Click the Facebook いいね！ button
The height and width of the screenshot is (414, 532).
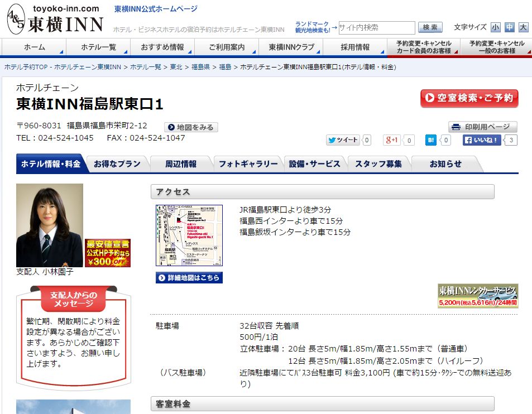[x=482, y=140]
